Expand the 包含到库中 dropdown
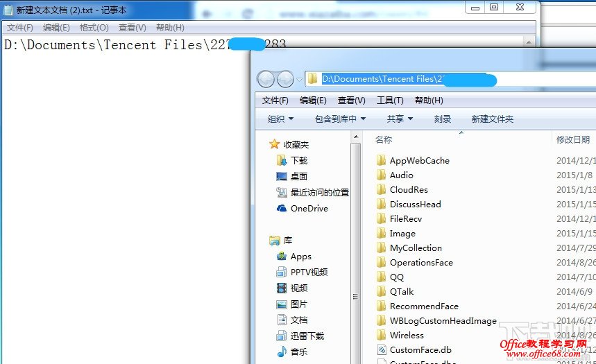The width and height of the screenshot is (596, 364). pyautogui.click(x=340, y=119)
